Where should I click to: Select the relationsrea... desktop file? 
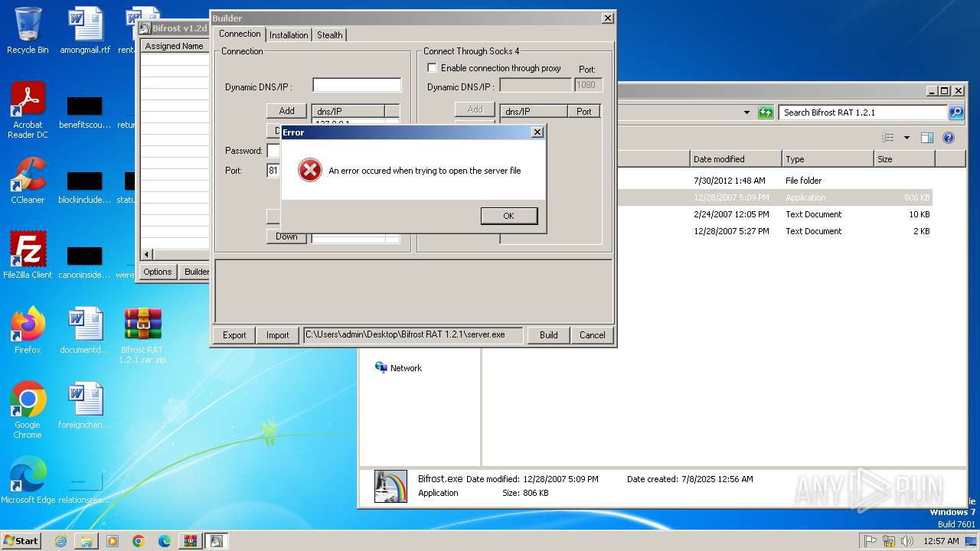pos(85,486)
